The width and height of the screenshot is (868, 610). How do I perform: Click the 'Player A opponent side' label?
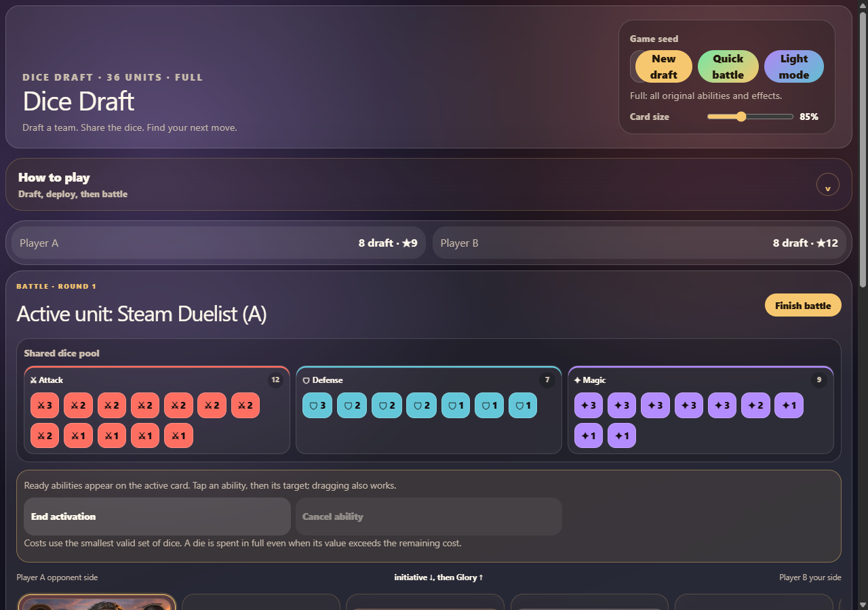tap(58, 577)
